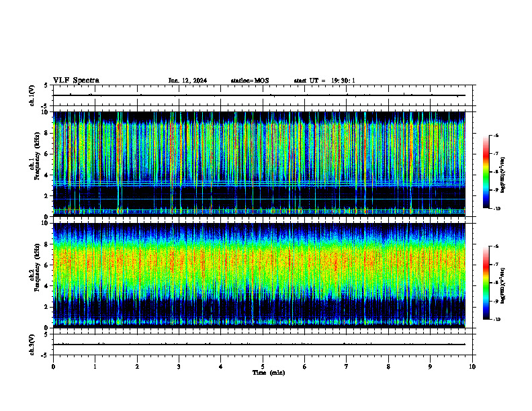
Task: Click time axis tick label '4'
Action: [x=220, y=367]
